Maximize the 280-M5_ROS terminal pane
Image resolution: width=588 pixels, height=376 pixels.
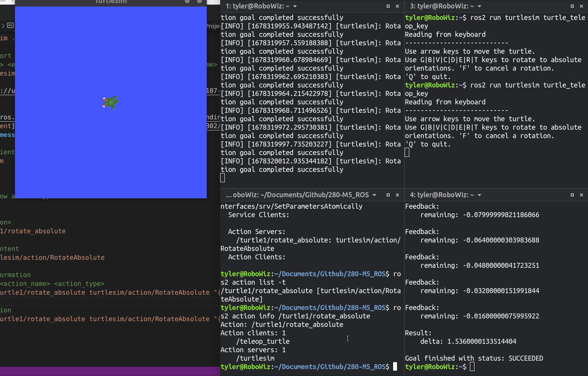[388, 195]
